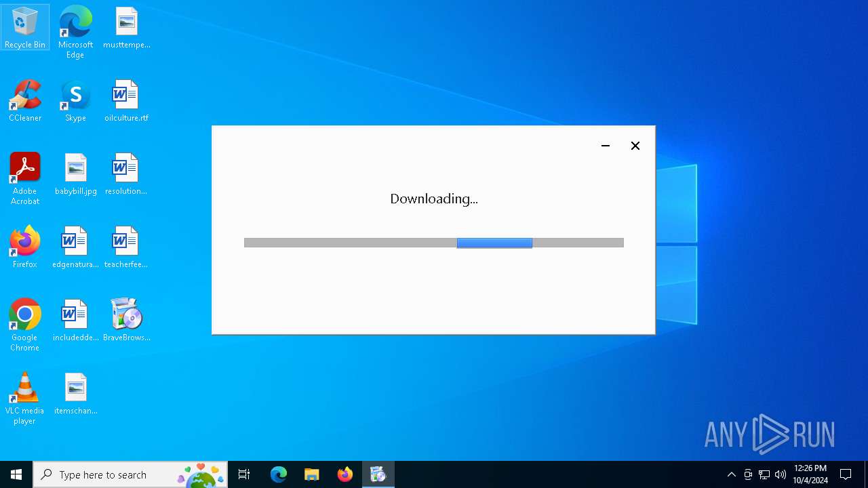Open the volume control tray icon
The image size is (868, 488).
(781, 474)
